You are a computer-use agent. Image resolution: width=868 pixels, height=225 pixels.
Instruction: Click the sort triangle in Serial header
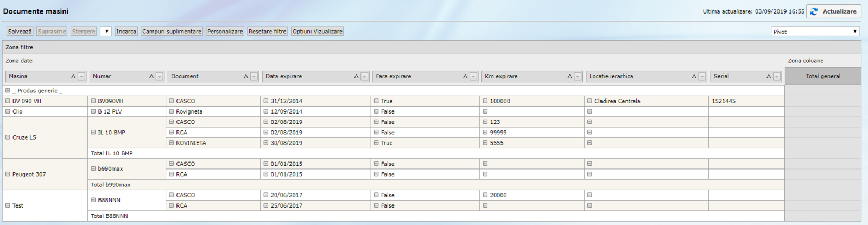(769, 77)
